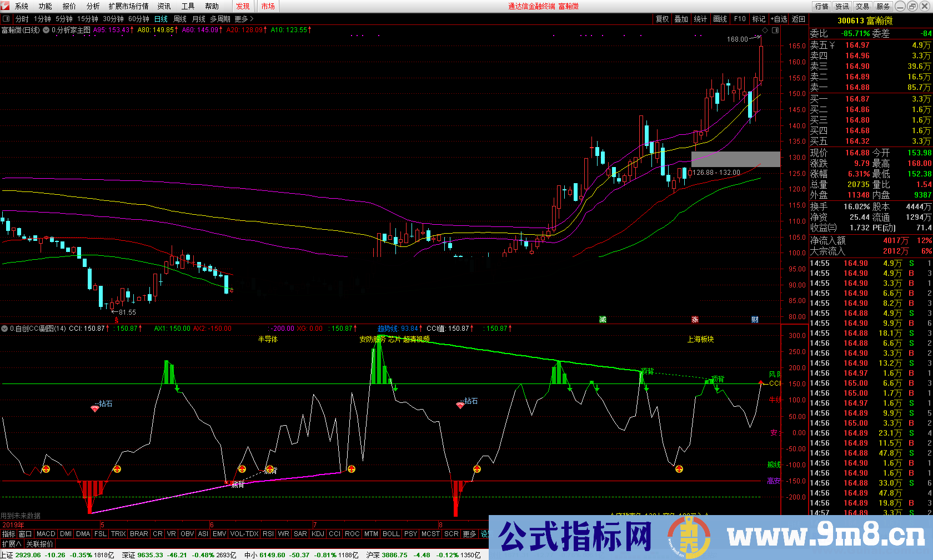
Task: Open the 帮助 menu
Action: (x=212, y=6)
